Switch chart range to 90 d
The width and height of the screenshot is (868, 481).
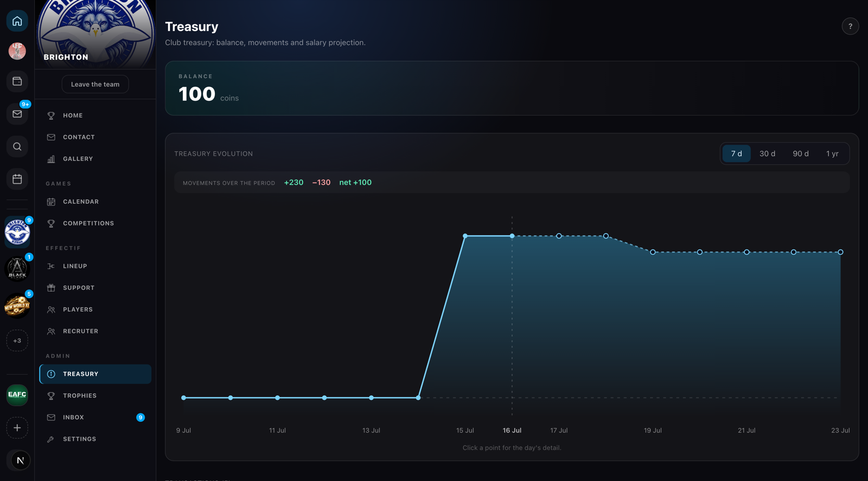[x=801, y=153]
